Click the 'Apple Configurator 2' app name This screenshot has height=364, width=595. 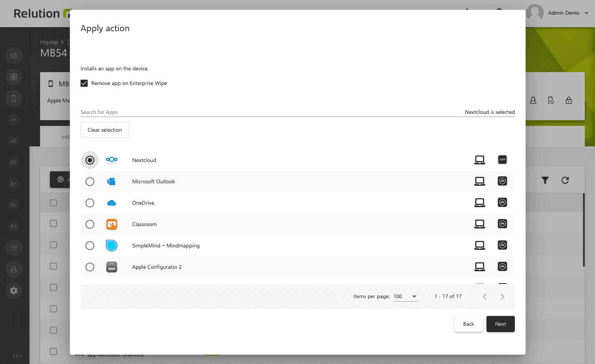[157, 267]
